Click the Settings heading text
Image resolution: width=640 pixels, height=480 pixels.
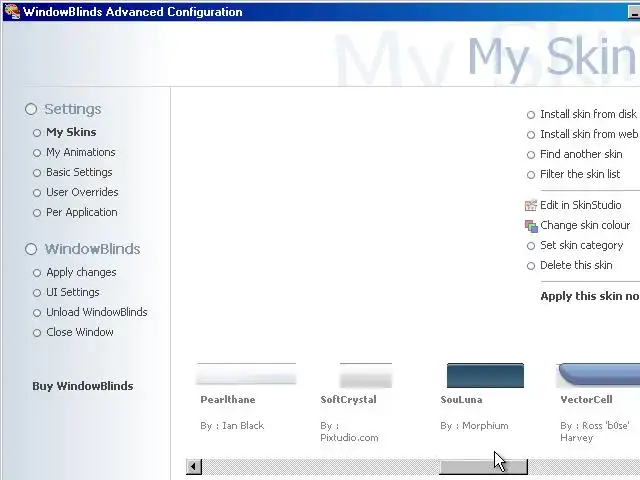73,109
